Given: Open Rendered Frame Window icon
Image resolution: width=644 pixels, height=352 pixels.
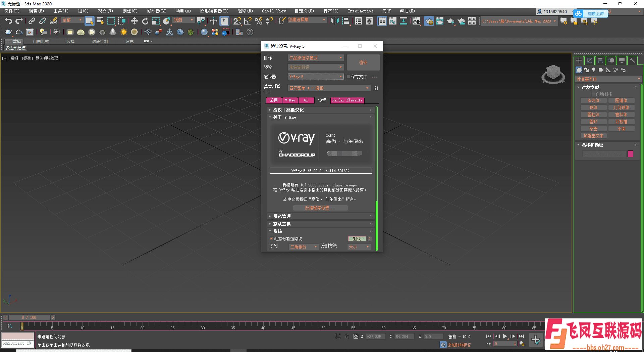Looking at the screenshot, I should (x=439, y=21).
